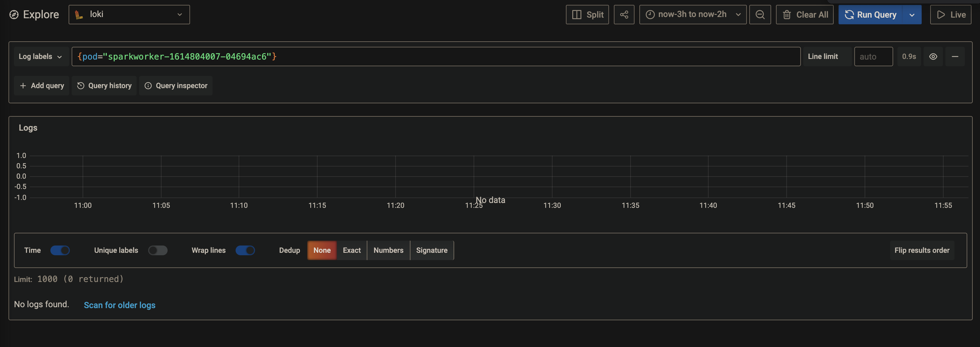Image resolution: width=980 pixels, height=347 pixels.
Task: Start Live tailing of logs
Action: (950, 15)
